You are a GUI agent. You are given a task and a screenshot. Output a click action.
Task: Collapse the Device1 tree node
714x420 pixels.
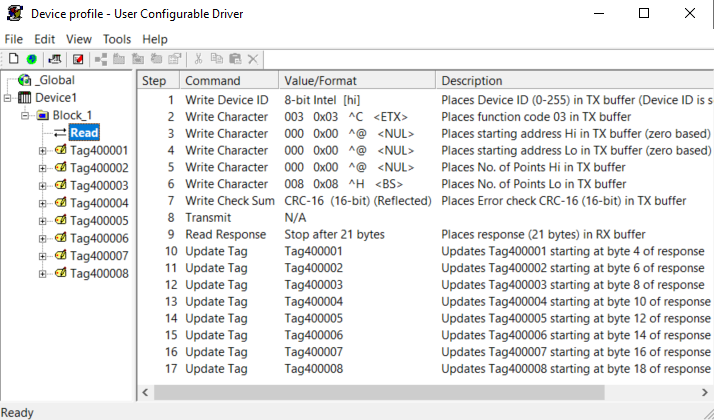coord(7,98)
